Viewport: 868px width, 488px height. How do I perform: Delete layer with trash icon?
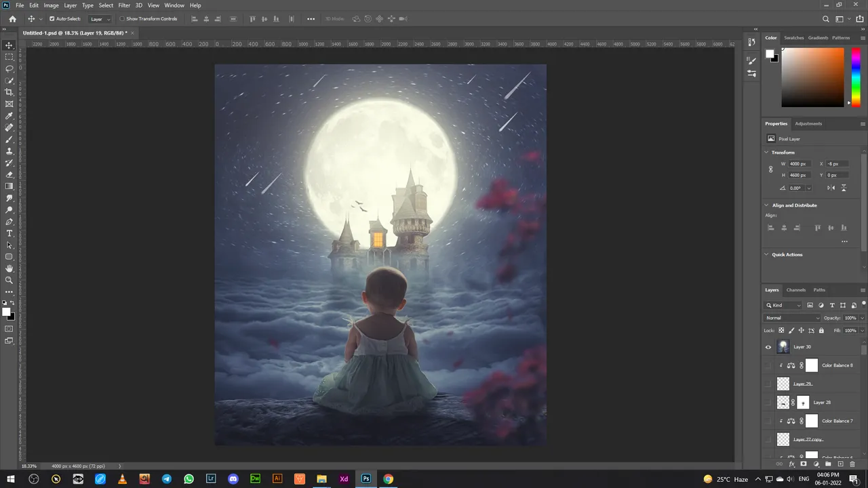852,464
